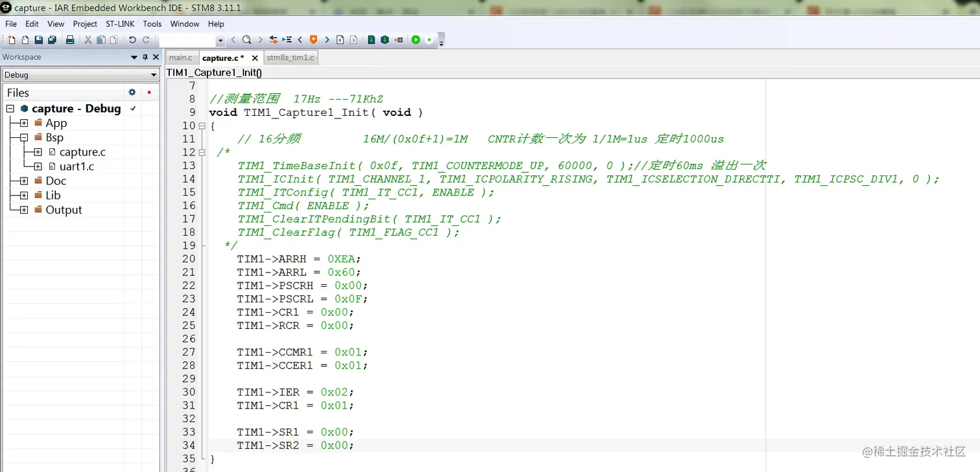This screenshot has width=980, height=472.
Task: Click the Navigate Backward page icon
Action: (x=340, y=40)
